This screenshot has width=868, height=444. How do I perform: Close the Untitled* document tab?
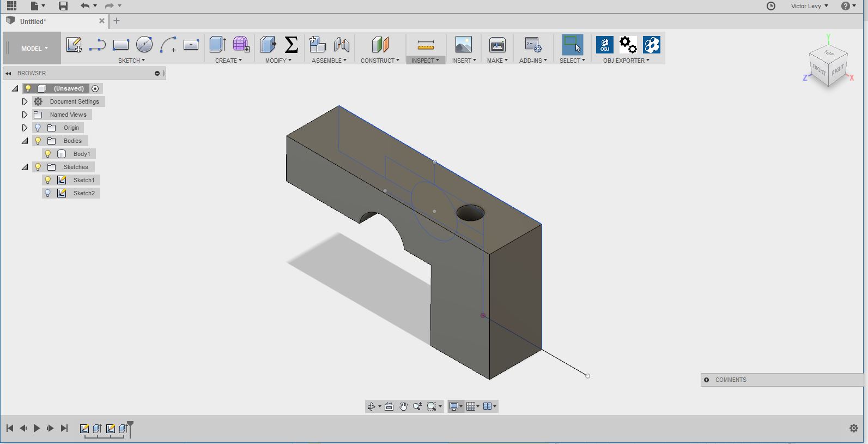pos(102,21)
